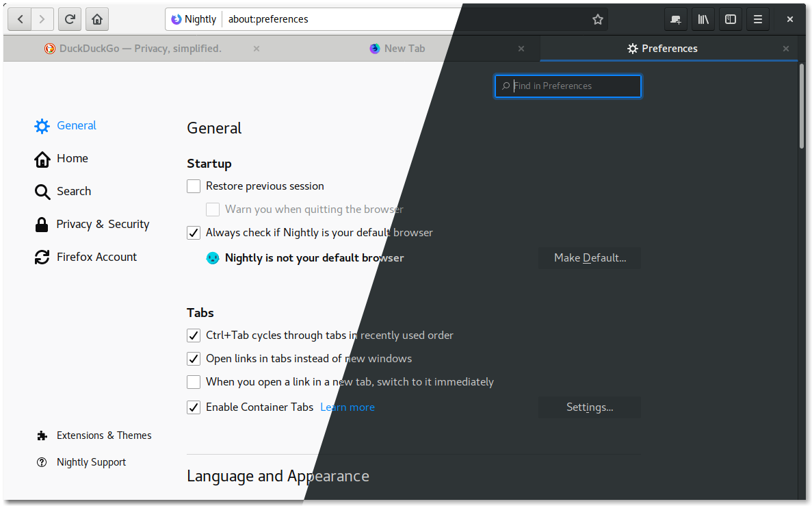Click the Extensions & Themes puzzle icon

pos(42,435)
